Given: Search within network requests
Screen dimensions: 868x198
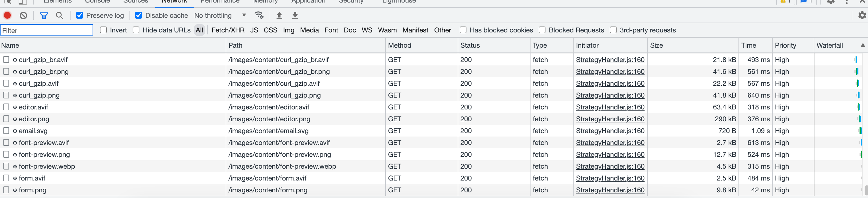Looking at the screenshot, I should [x=60, y=16].
